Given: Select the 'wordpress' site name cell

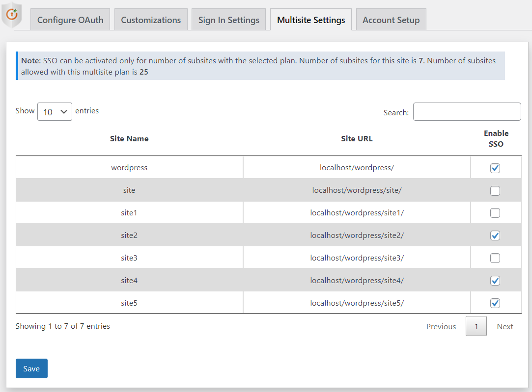Looking at the screenshot, I should [x=129, y=167].
